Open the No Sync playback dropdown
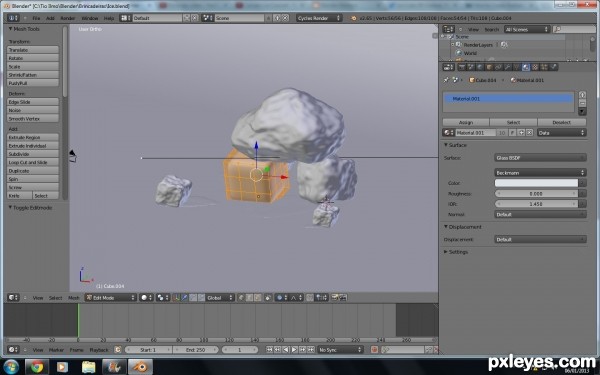Screen dimensions: 600x375 click(340, 349)
